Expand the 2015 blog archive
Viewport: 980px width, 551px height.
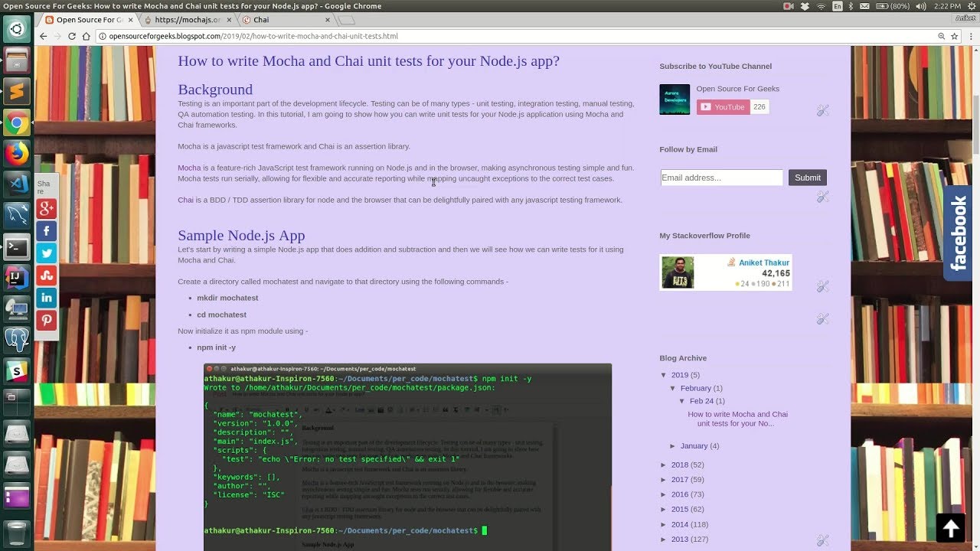(x=664, y=510)
